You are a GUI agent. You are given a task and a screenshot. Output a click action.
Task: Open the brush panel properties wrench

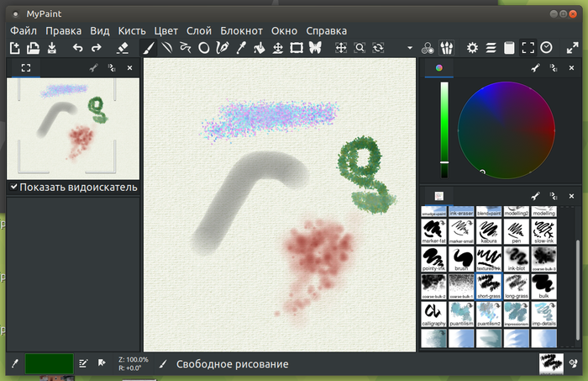pos(535,196)
